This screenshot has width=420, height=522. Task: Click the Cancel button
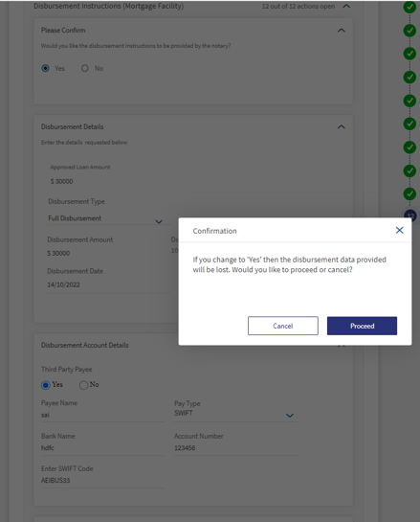pyautogui.click(x=282, y=326)
